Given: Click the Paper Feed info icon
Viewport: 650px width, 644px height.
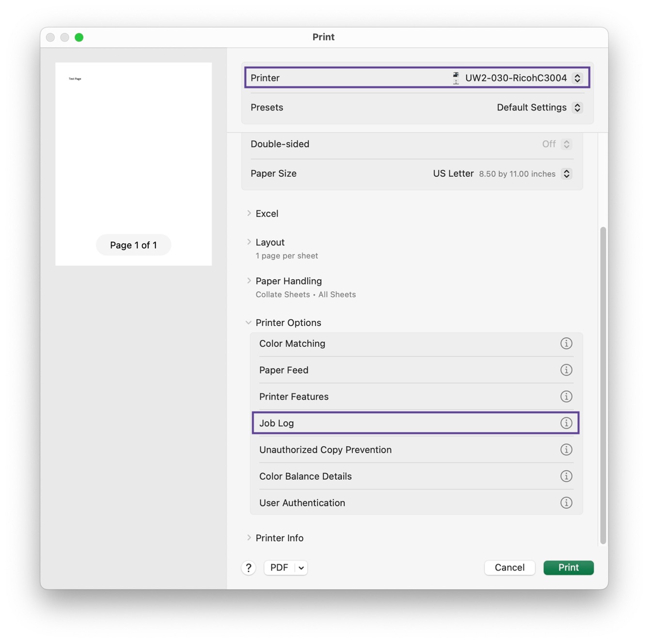Looking at the screenshot, I should pyautogui.click(x=566, y=370).
